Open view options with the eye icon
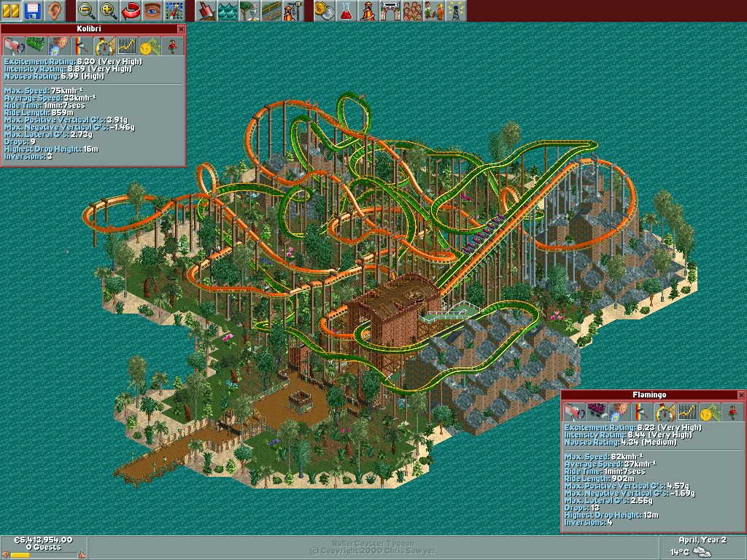Image resolution: width=747 pixels, height=560 pixels. click(152, 10)
